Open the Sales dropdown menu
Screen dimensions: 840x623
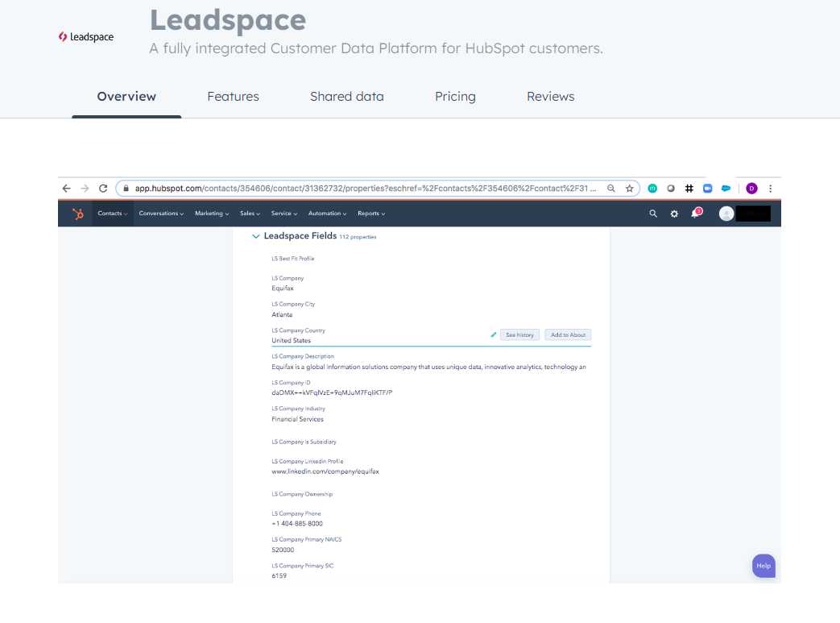coord(250,214)
